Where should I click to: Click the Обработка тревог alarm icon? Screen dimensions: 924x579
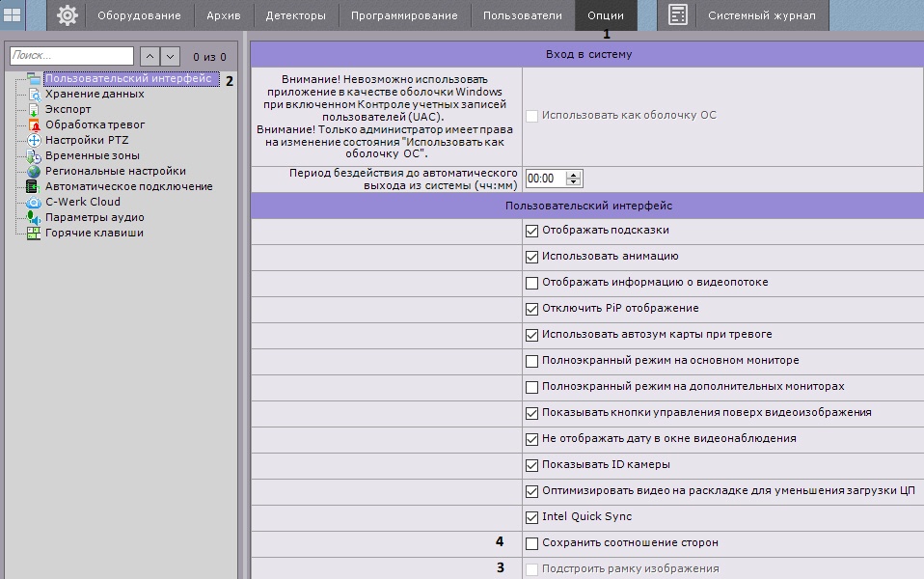34,125
